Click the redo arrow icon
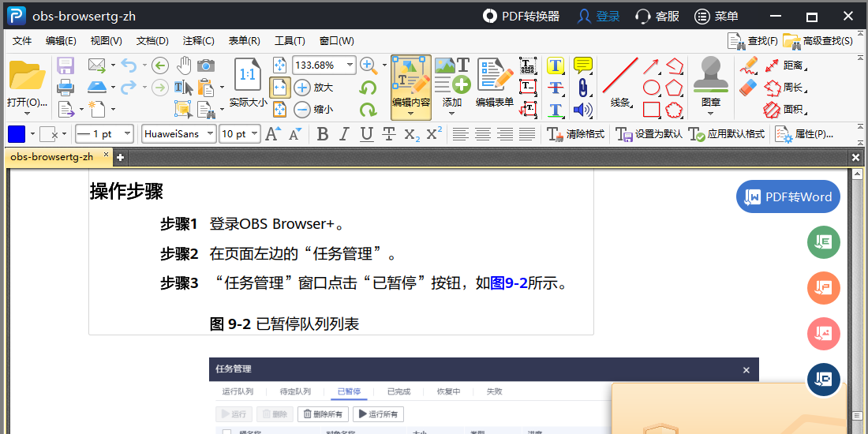Screen dimensions: 868x434 tap(129, 88)
